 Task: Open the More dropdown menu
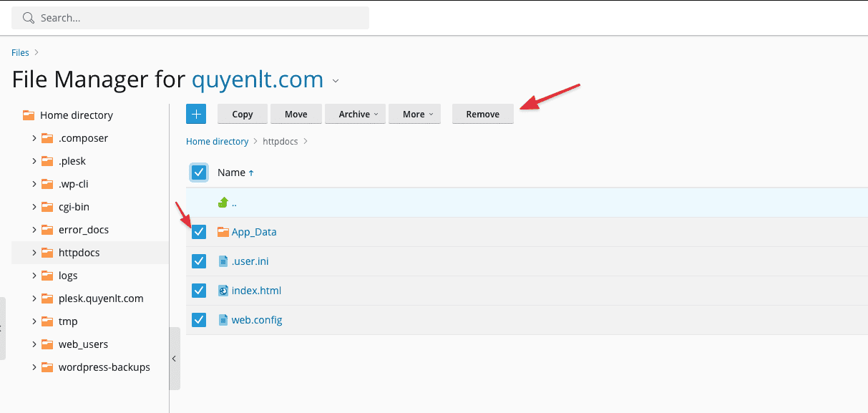point(414,114)
